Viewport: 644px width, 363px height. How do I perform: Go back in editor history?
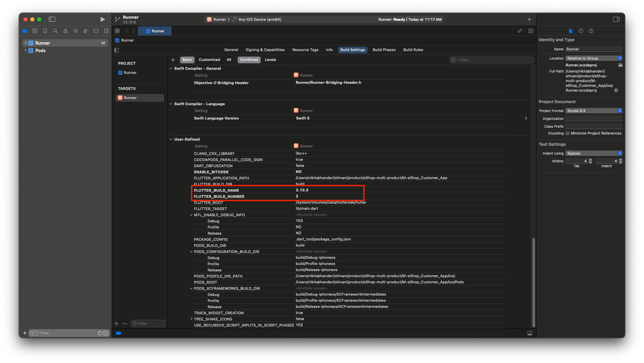pyautogui.click(x=127, y=31)
